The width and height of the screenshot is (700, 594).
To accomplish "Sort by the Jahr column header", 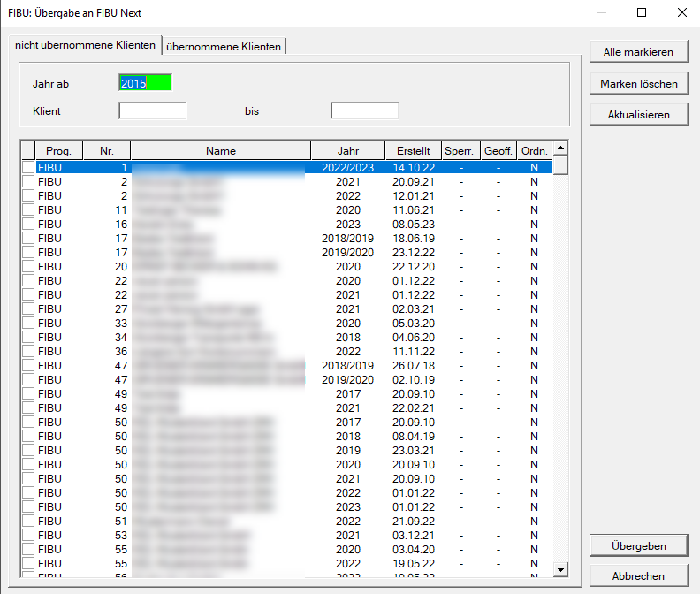I will coord(347,150).
